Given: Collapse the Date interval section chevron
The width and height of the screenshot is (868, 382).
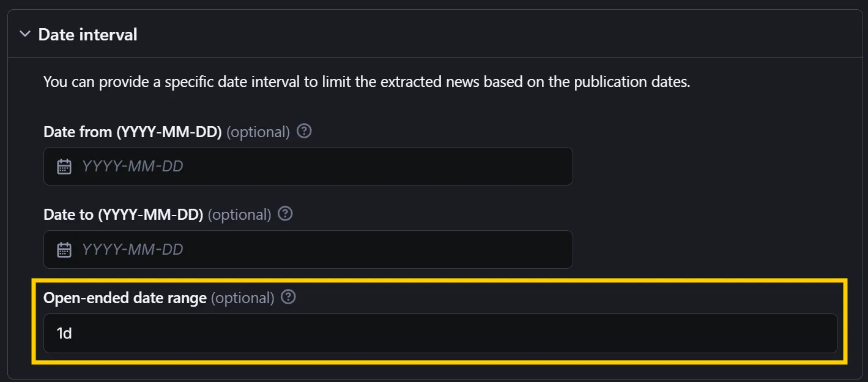Looking at the screenshot, I should 25,34.
